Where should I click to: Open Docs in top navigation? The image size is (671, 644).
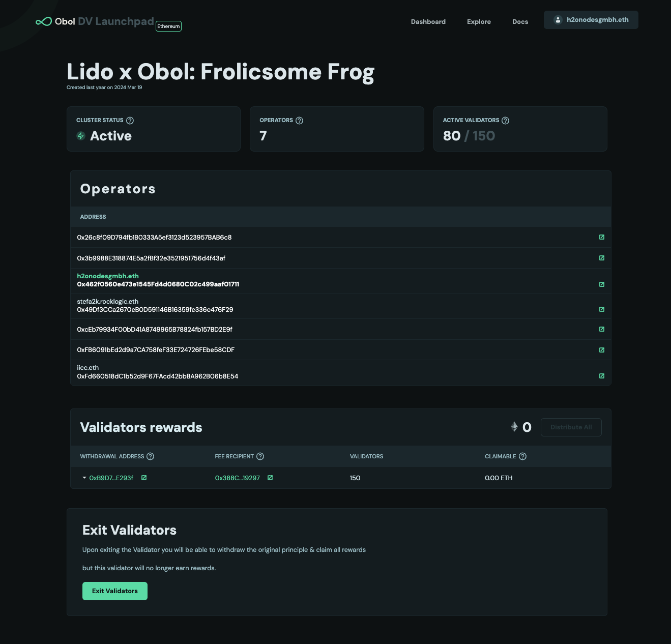pos(520,21)
